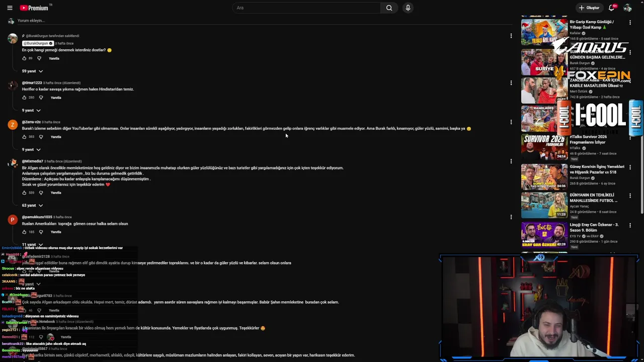
Task: Open @timur1223 channel link
Action: (x=32, y=83)
